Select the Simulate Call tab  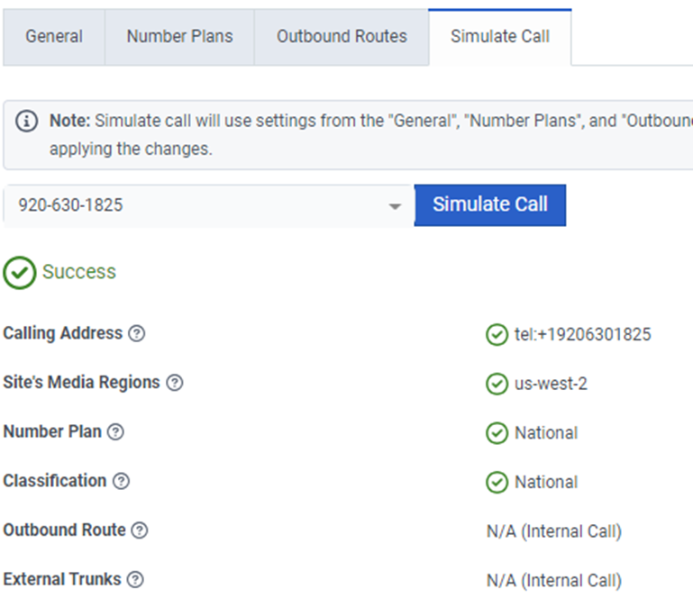click(x=500, y=37)
